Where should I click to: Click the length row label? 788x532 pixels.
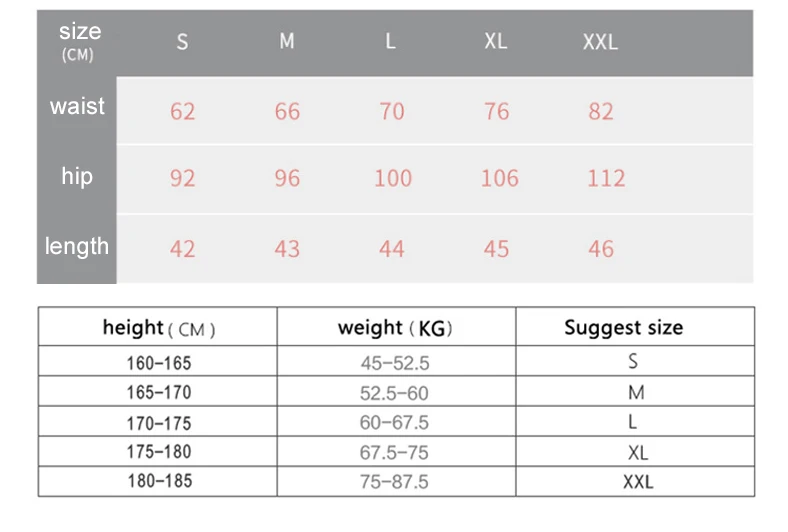[x=77, y=247]
